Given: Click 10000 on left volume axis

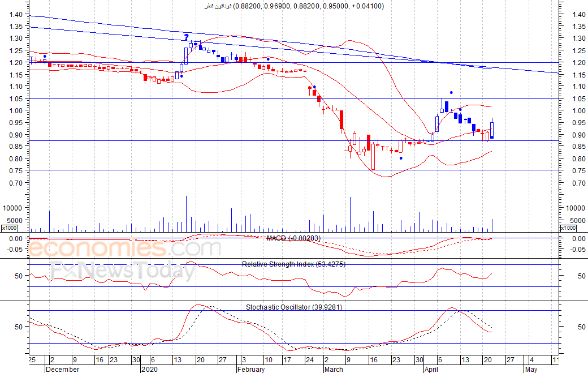Looking at the screenshot, I should click(13, 208).
